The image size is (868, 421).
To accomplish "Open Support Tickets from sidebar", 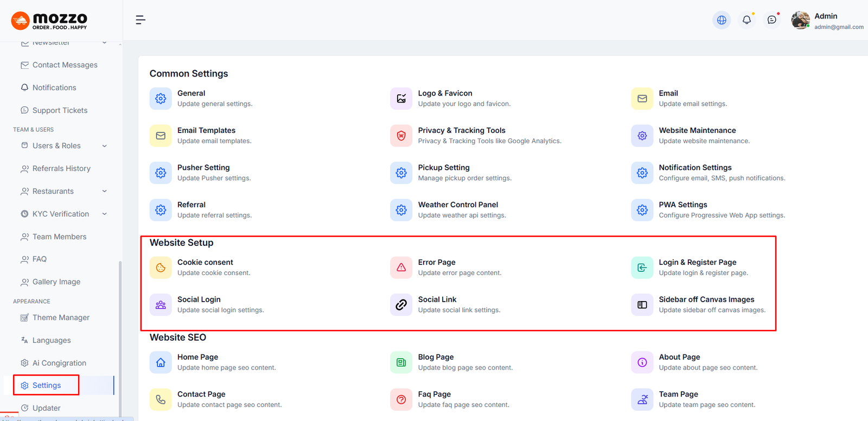I will click(60, 110).
